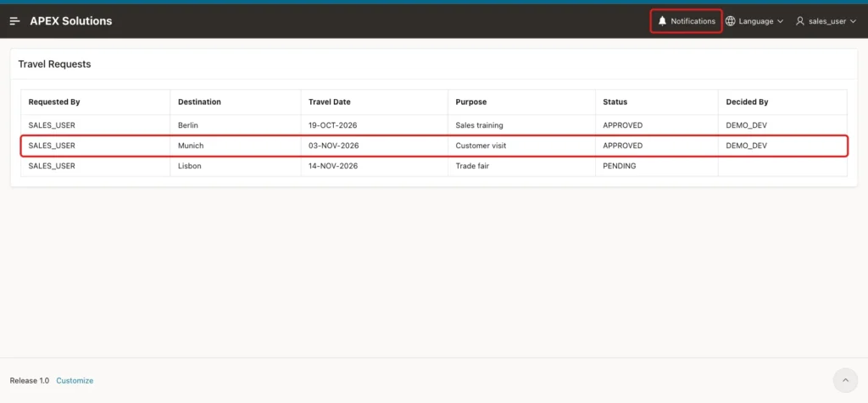Open the hamburger navigation menu icon
The height and width of the screenshot is (403, 868).
(x=15, y=21)
